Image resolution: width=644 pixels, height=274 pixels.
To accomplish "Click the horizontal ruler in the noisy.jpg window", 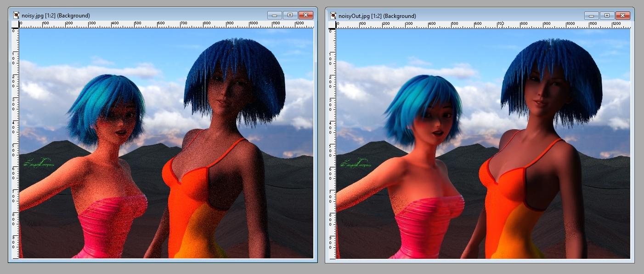I will point(166,24).
